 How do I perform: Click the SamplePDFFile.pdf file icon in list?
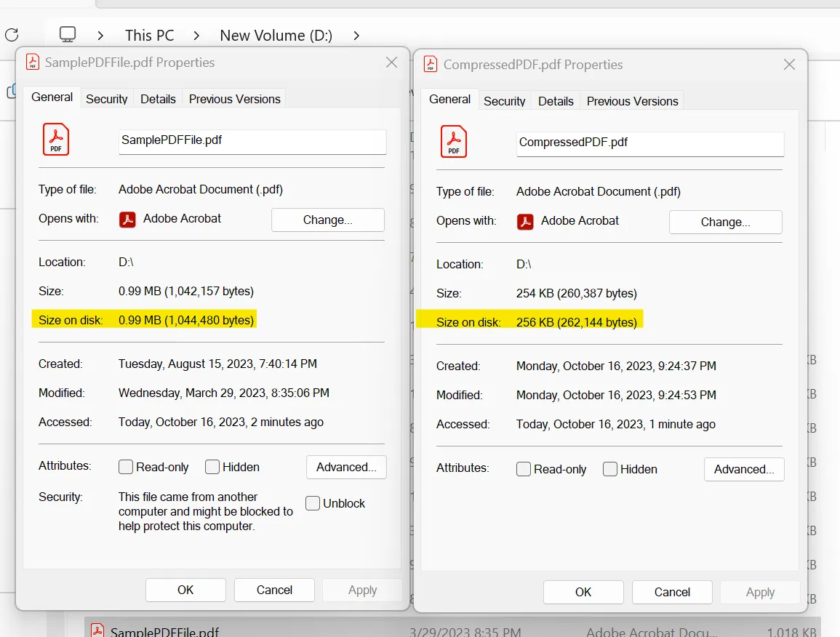coord(97,630)
